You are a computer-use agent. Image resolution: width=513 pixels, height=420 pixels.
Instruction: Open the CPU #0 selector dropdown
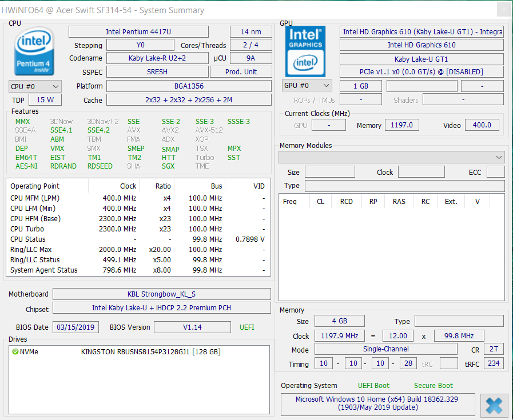click(35, 87)
